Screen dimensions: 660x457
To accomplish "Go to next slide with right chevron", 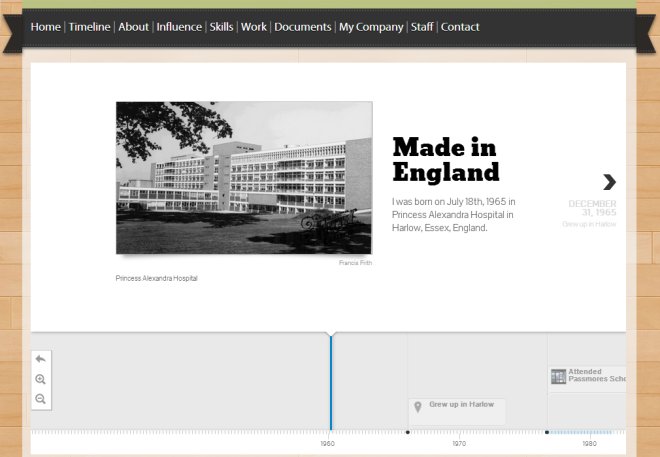I will click(x=609, y=182).
